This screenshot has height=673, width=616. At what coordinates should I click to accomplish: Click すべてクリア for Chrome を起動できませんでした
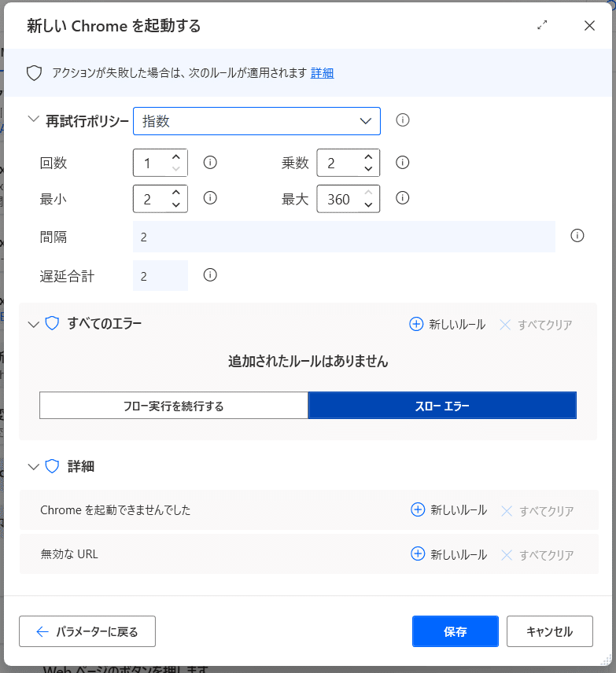[x=537, y=511]
